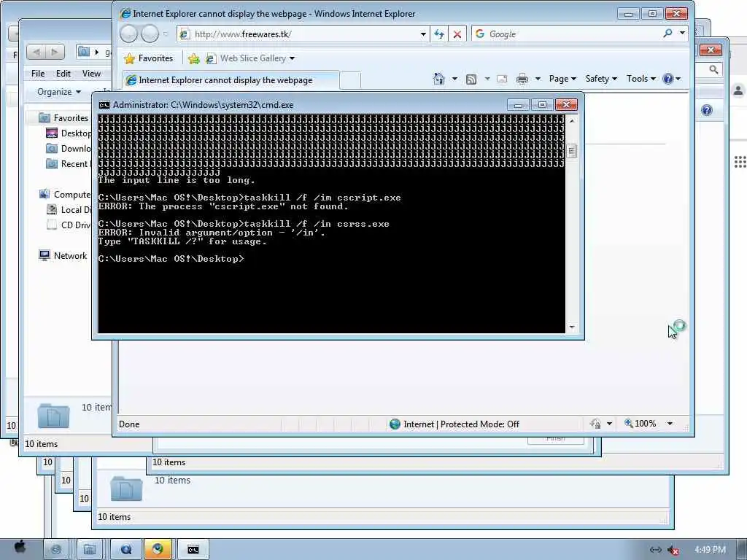Image resolution: width=747 pixels, height=560 pixels.
Task: Click the Internet Explorer Forward button
Action: [150, 34]
